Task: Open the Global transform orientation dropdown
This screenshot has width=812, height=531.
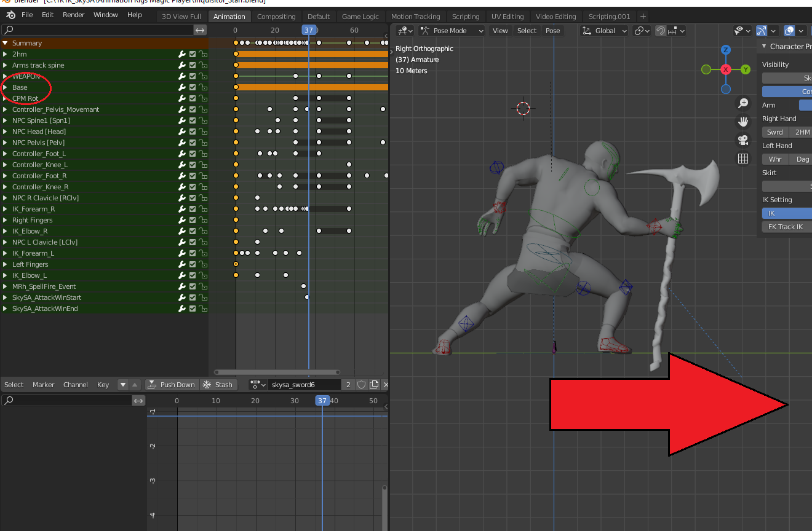Action: 605,31
